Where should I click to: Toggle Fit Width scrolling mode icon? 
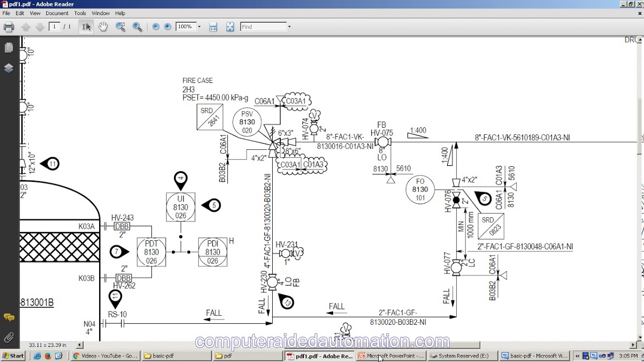tap(213, 27)
